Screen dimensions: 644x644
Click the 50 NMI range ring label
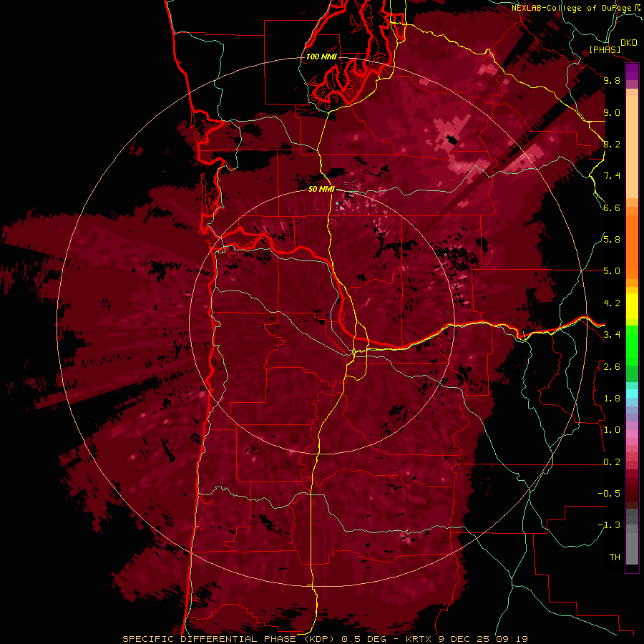321,190
